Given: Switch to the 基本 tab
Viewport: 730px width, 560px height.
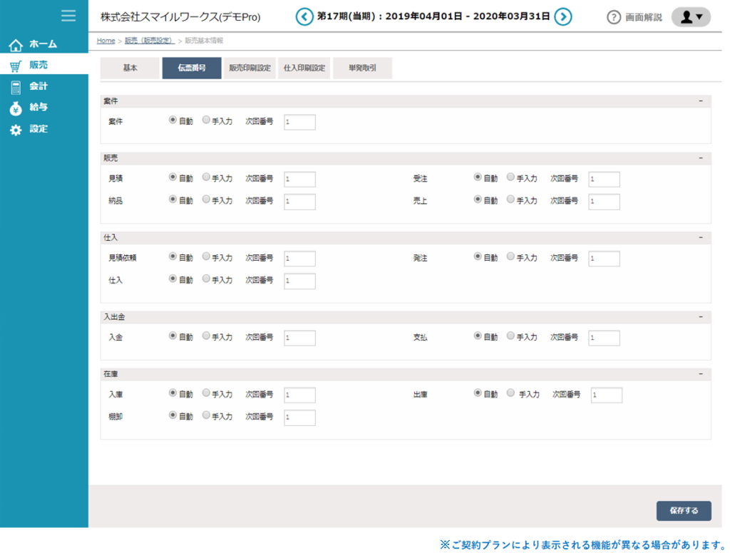Looking at the screenshot, I should pyautogui.click(x=130, y=68).
